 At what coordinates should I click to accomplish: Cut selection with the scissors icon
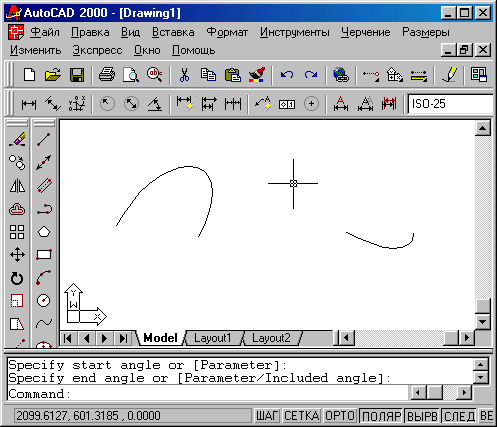tap(184, 75)
